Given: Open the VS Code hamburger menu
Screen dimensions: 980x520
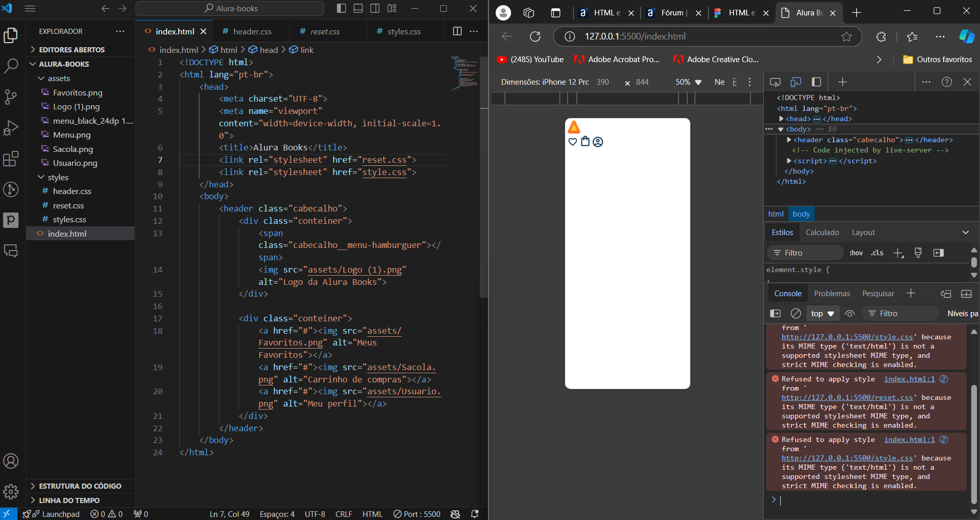Looking at the screenshot, I should pos(30,8).
